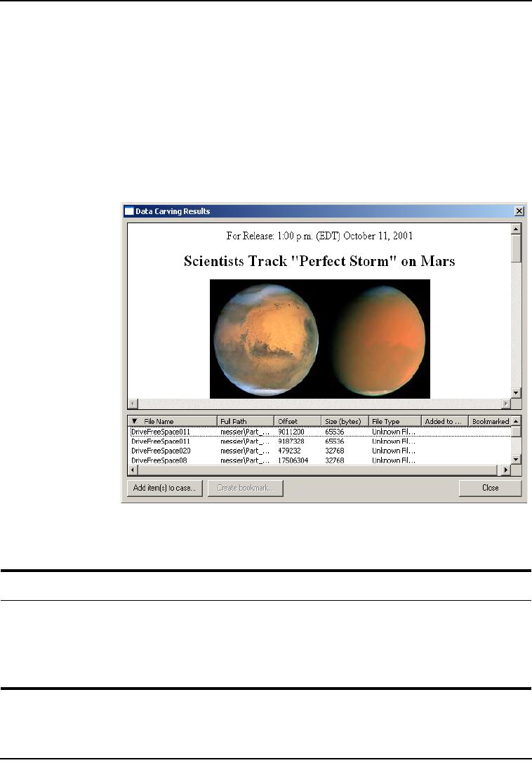
Task: Select the DriveFreeSpace08 row
Action: pyautogui.click(x=320, y=460)
